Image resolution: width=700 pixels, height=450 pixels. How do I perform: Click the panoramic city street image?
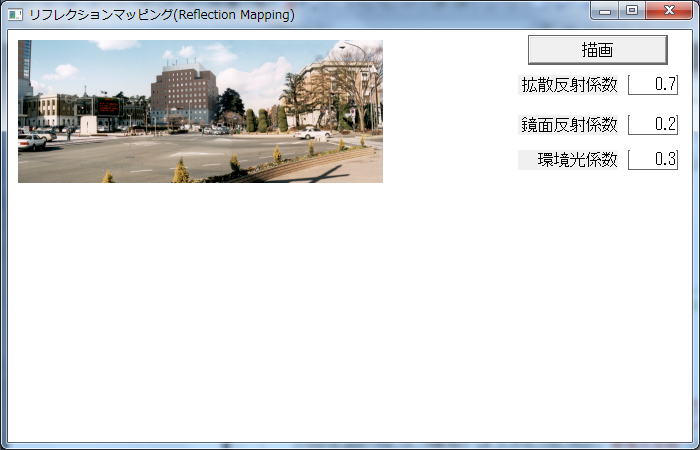(x=200, y=111)
